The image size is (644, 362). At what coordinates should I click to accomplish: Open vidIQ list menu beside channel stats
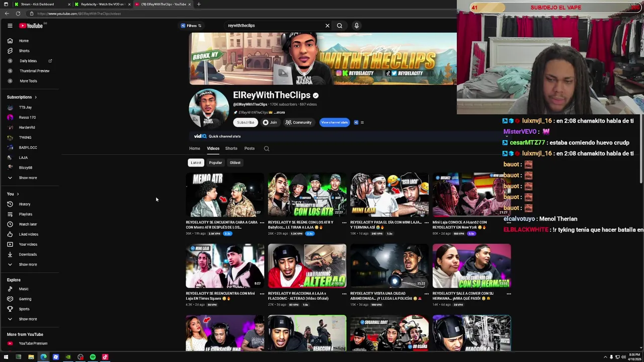click(x=362, y=123)
